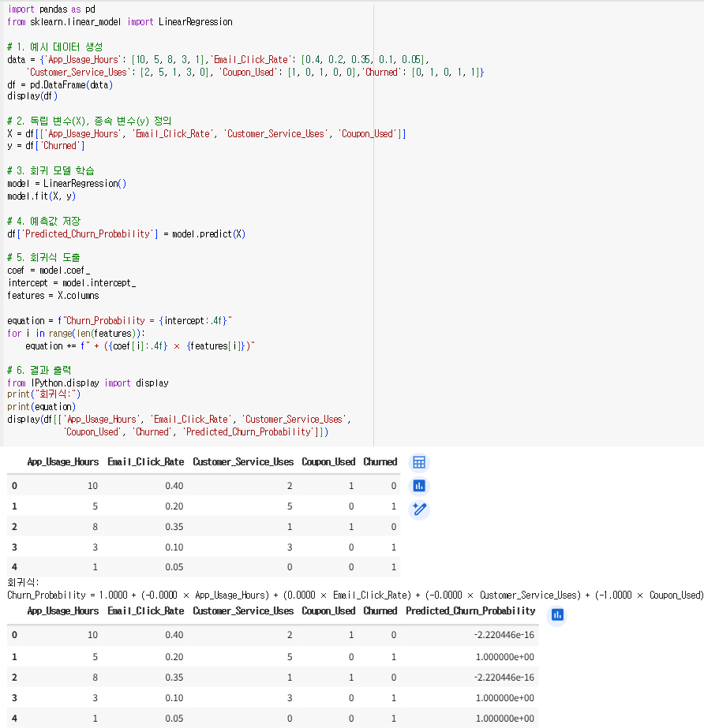Click the '# 6. 결과 출력' comment
Screen dimensions: 704x728
coord(39,371)
